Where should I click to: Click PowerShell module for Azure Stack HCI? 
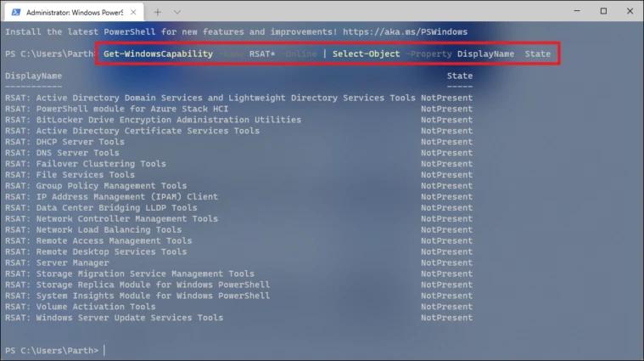click(x=132, y=109)
